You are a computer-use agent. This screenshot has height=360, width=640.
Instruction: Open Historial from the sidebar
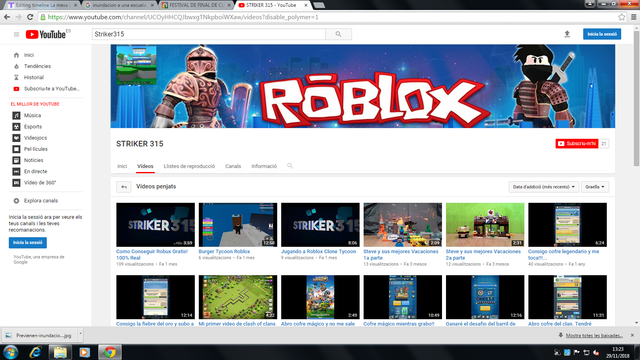[33, 77]
